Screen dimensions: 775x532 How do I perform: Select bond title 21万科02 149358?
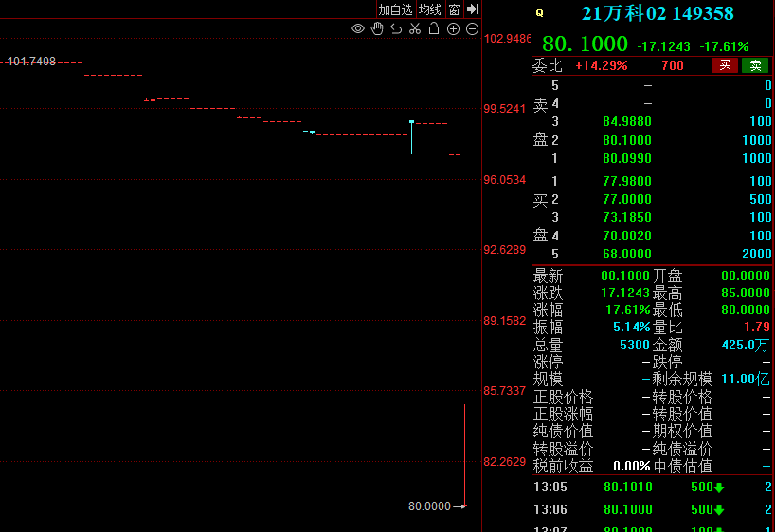pos(658,13)
